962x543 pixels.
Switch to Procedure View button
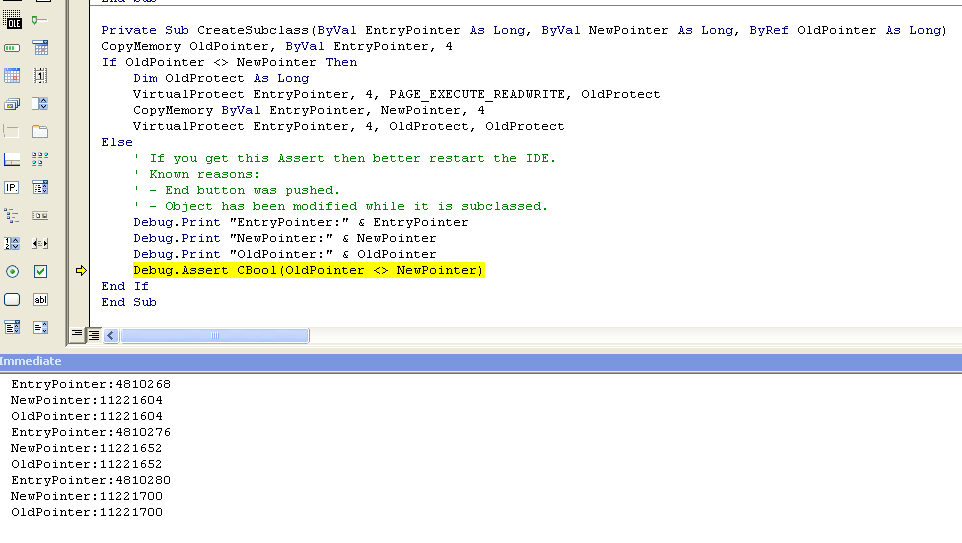click(x=77, y=334)
